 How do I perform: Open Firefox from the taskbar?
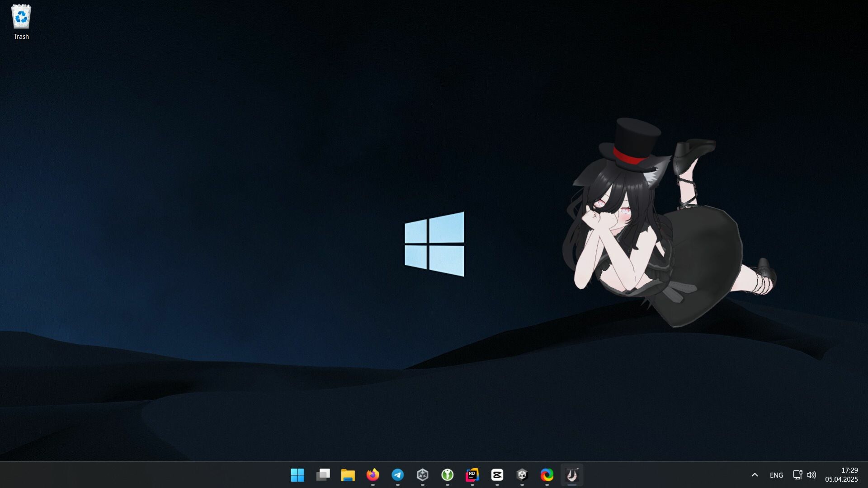click(x=373, y=475)
